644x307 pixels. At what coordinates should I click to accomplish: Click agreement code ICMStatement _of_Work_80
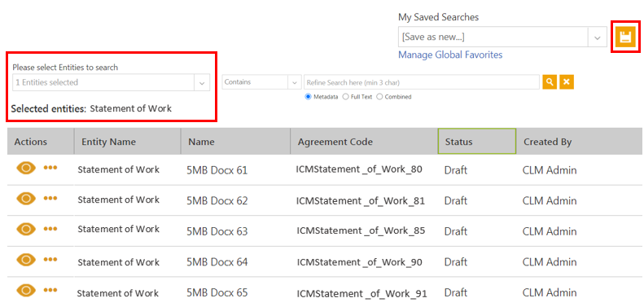click(359, 169)
